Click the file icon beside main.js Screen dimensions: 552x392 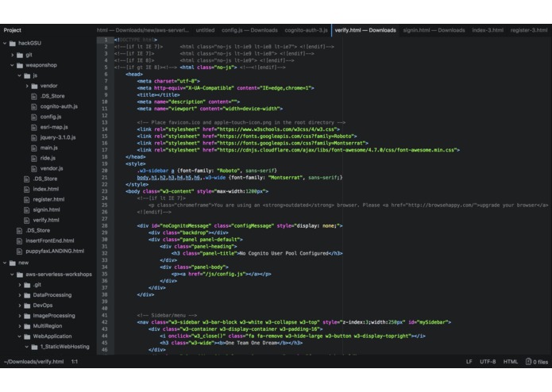point(34,148)
